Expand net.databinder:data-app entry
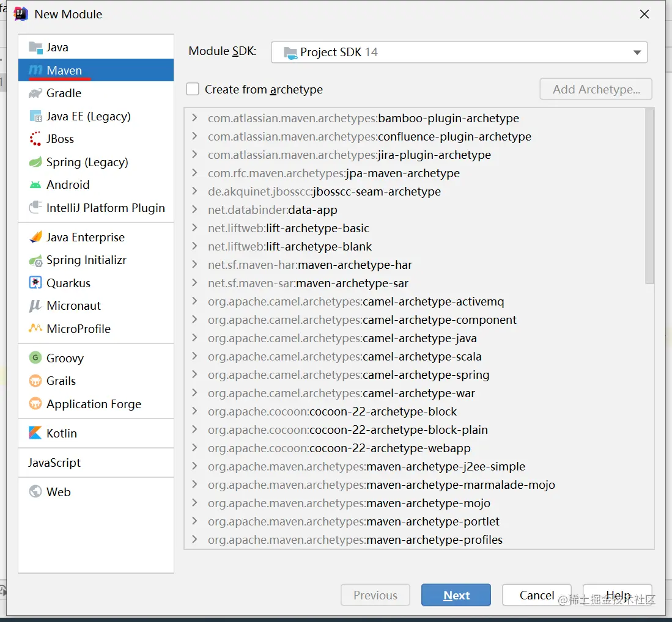This screenshot has width=672, height=622. (194, 210)
